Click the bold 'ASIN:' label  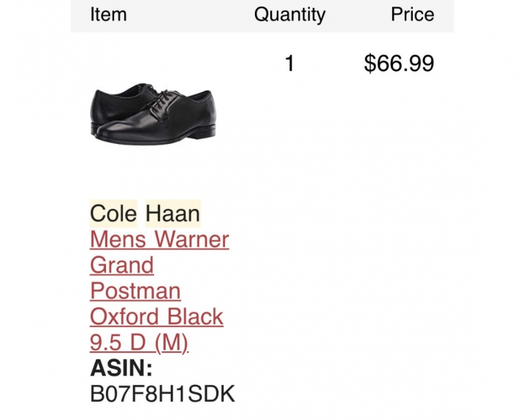pyautogui.click(x=121, y=368)
